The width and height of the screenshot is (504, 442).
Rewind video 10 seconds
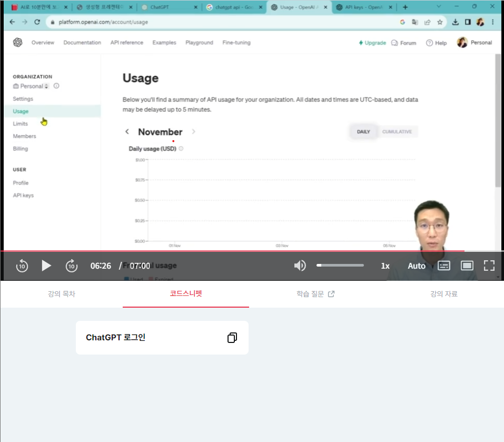point(22,266)
